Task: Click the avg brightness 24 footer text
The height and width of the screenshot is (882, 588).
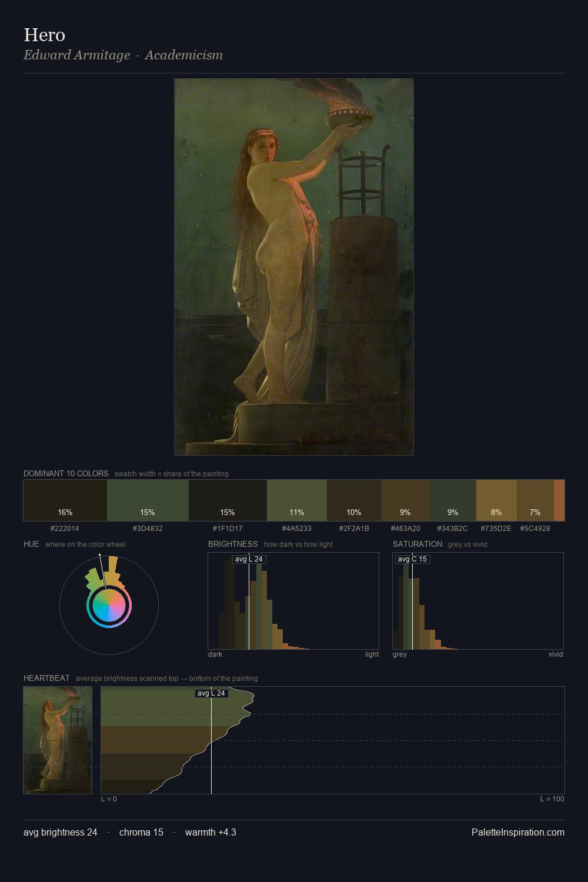Action: 61,832
